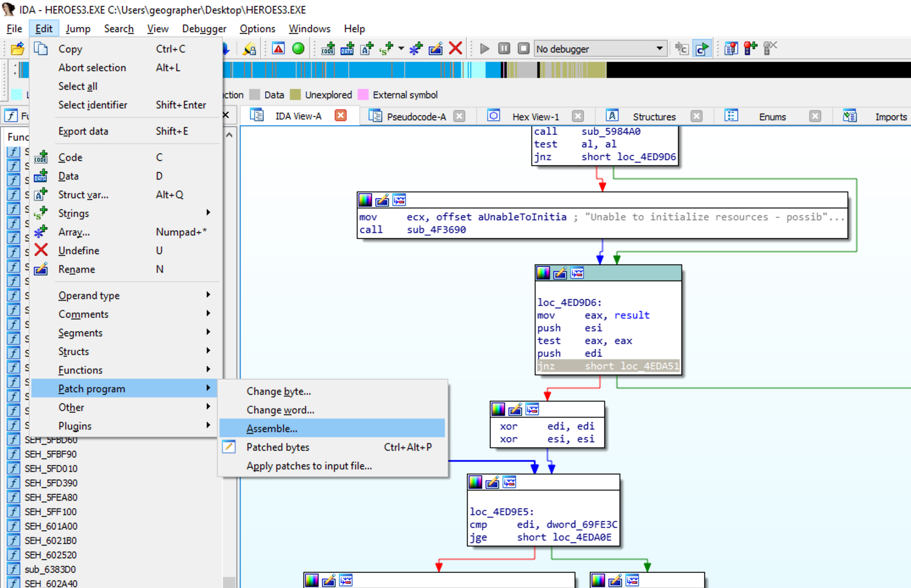Click the Rename pencil toolbar icon

[x=436, y=49]
